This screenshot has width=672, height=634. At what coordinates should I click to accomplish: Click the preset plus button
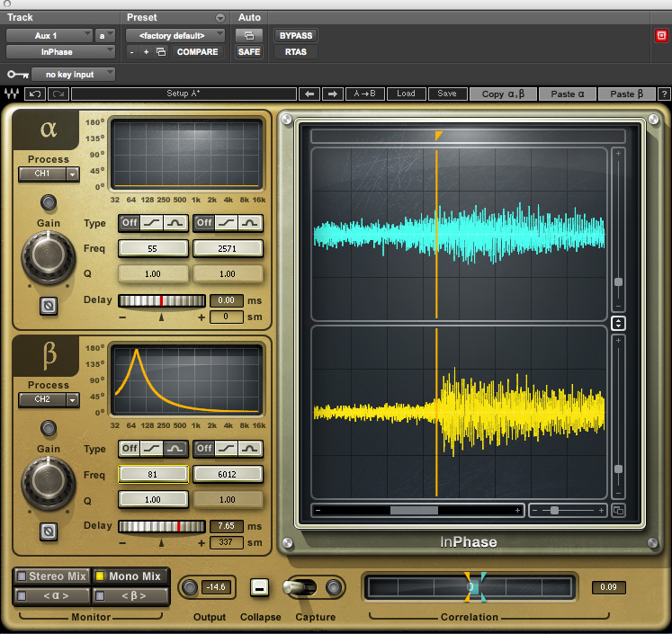[146, 52]
